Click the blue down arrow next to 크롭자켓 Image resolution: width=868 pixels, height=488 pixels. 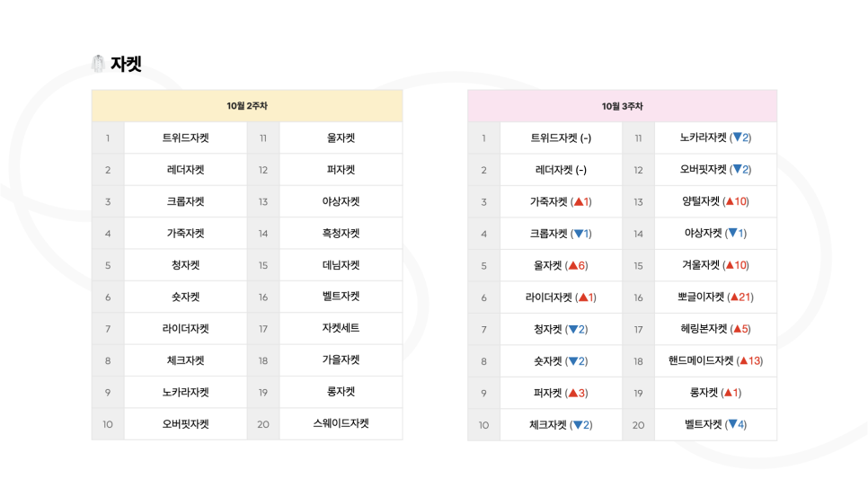[579, 234]
